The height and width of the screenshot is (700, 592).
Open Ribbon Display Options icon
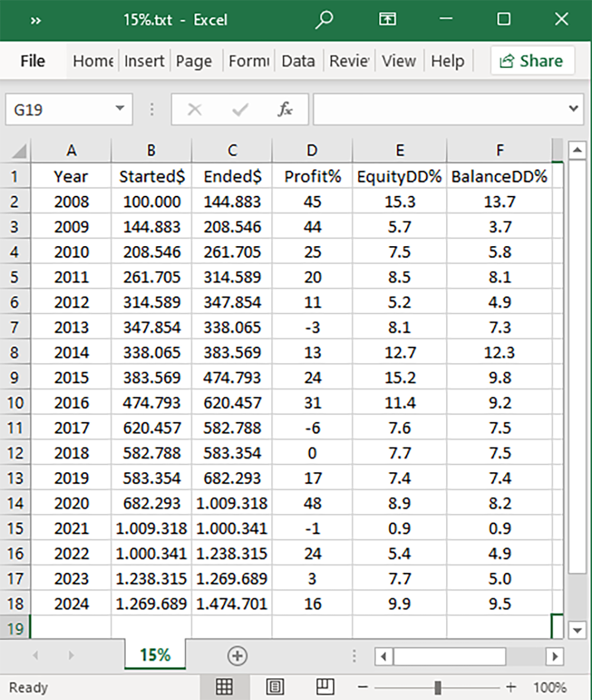point(387,20)
